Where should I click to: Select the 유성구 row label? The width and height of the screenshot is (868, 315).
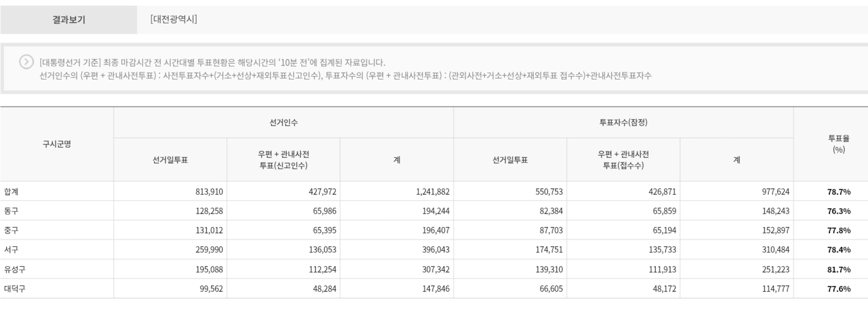(14, 269)
